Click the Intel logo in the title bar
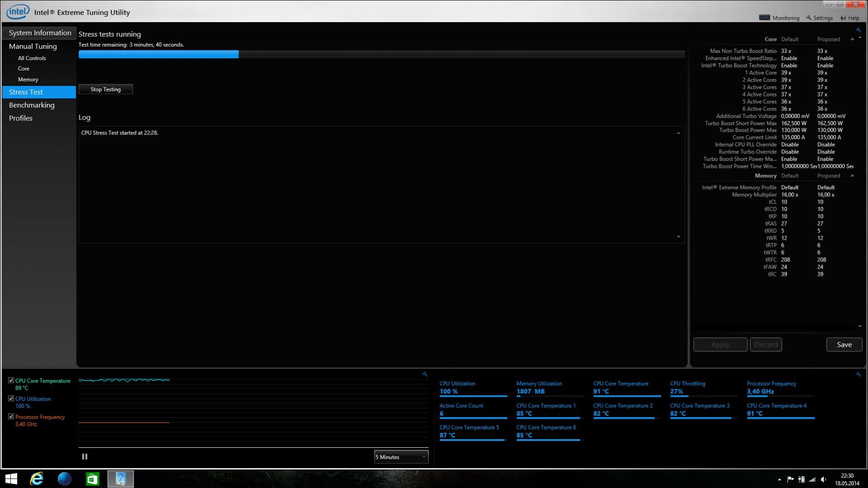The image size is (868, 488). pyautogui.click(x=18, y=12)
